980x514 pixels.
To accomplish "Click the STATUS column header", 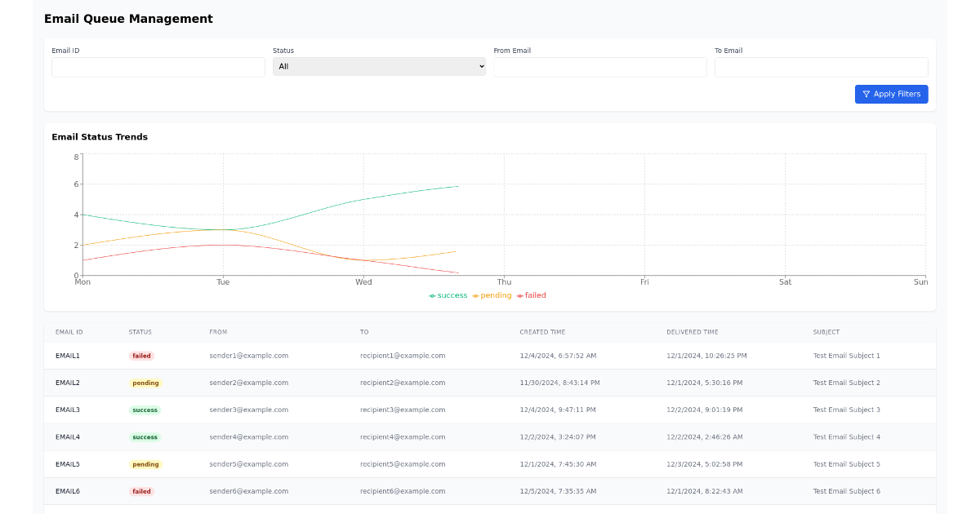I will [x=140, y=332].
